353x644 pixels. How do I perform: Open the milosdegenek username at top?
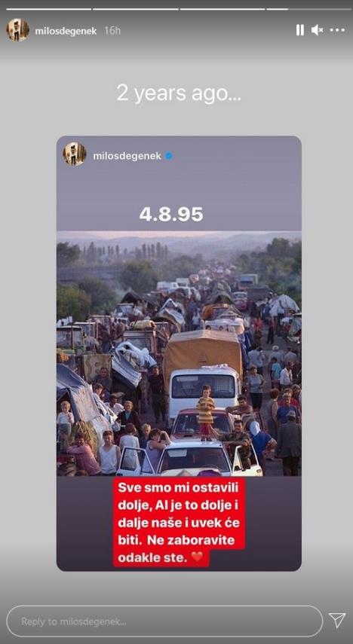(66, 32)
